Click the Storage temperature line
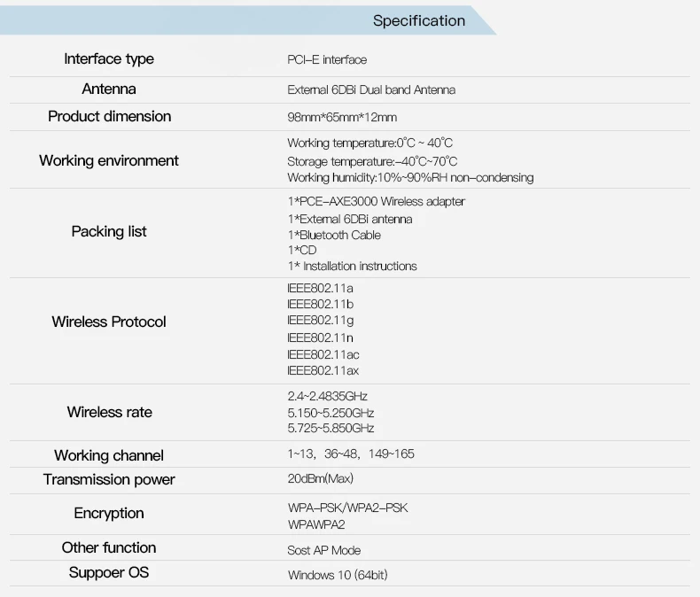Viewport: 700px width, 597px height. tap(372, 161)
